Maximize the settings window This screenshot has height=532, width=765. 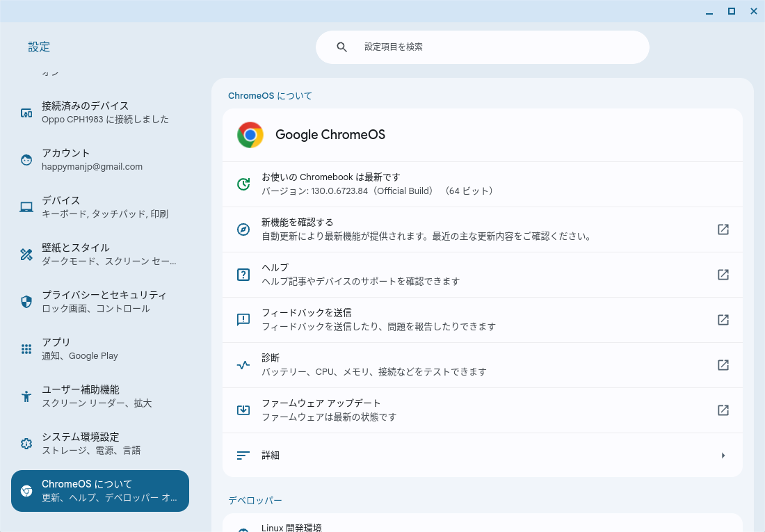point(732,11)
